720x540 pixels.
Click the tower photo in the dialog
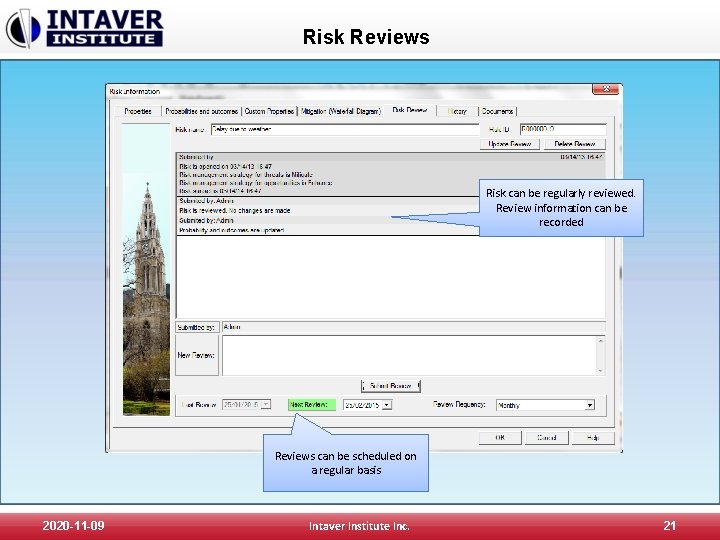coord(146,270)
